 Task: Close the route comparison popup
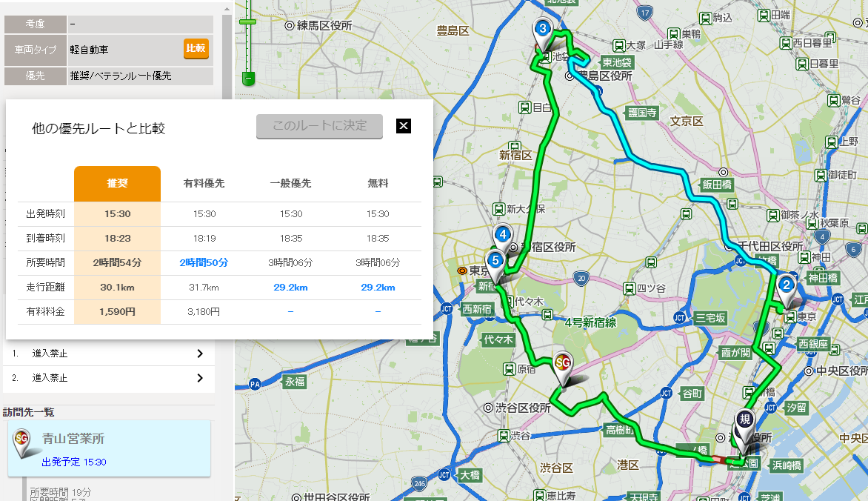click(x=404, y=126)
